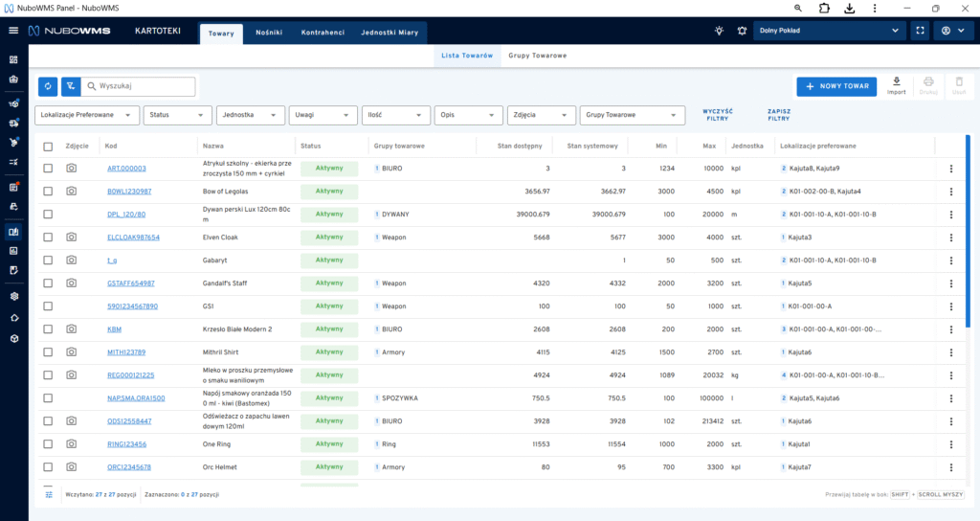The width and height of the screenshot is (980, 521).
Task: Click the NOWY TOWAR button
Action: tap(835, 86)
